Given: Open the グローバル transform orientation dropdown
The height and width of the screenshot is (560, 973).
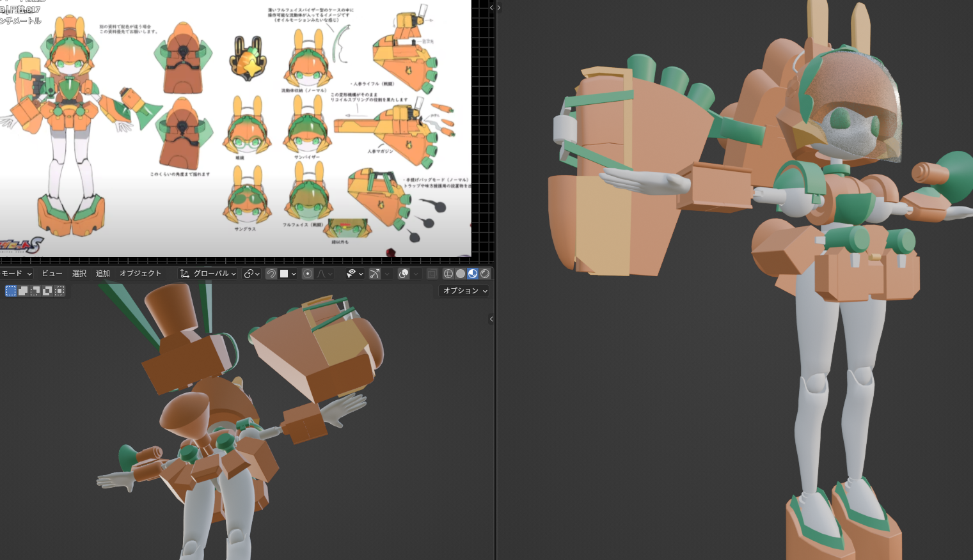Looking at the screenshot, I should [x=208, y=274].
